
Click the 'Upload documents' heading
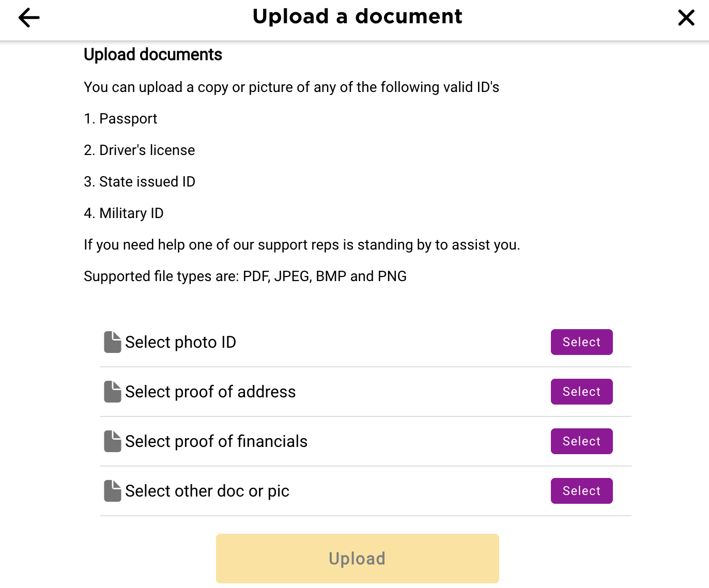(x=153, y=54)
